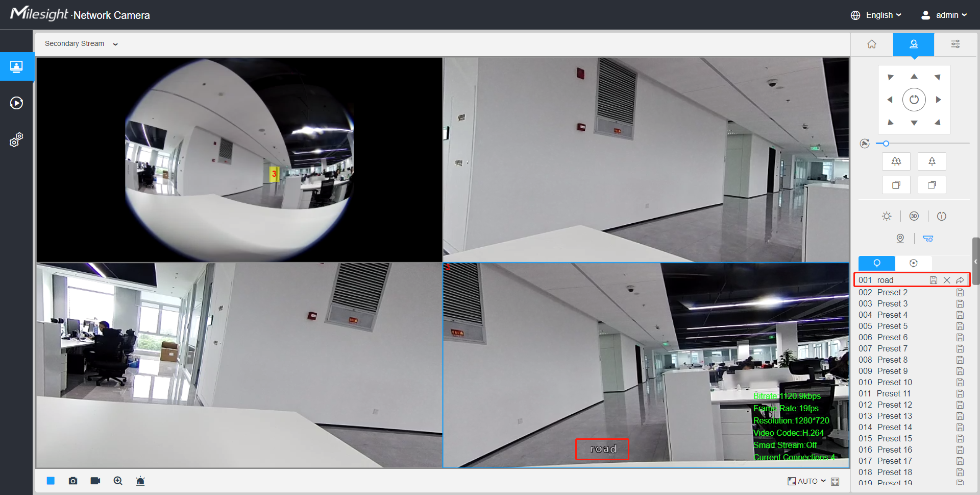
Task: Move camera down-left with PTZ arrow
Action: (891, 122)
